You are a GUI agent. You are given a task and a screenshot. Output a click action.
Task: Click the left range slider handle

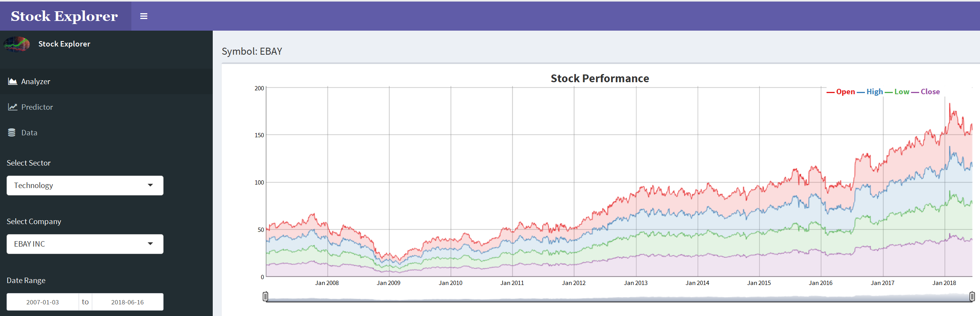[x=265, y=297]
